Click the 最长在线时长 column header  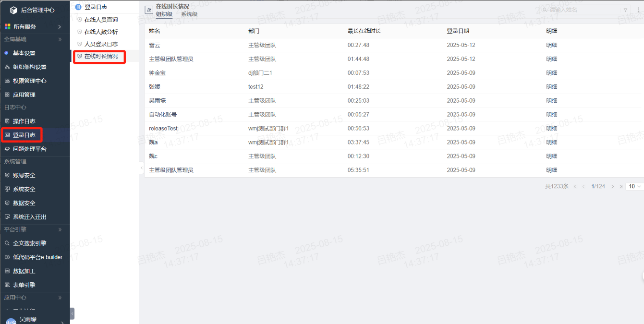point(364,31)
